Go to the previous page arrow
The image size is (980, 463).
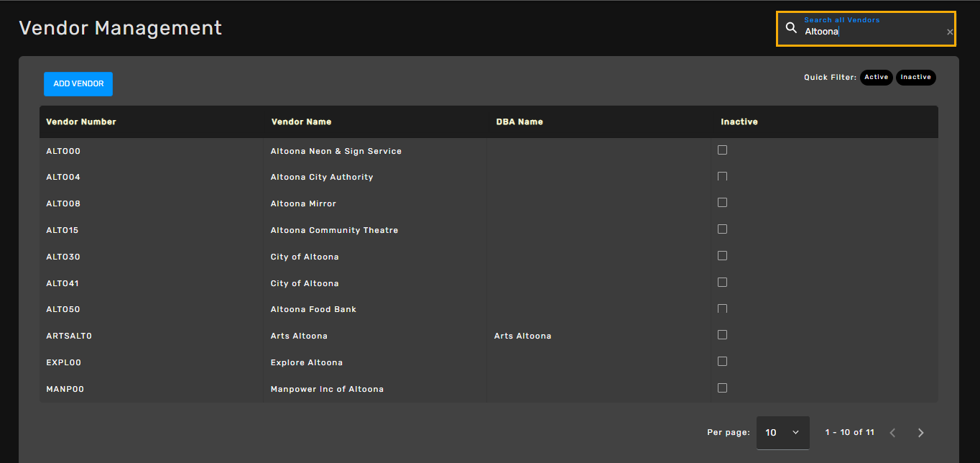892,433
